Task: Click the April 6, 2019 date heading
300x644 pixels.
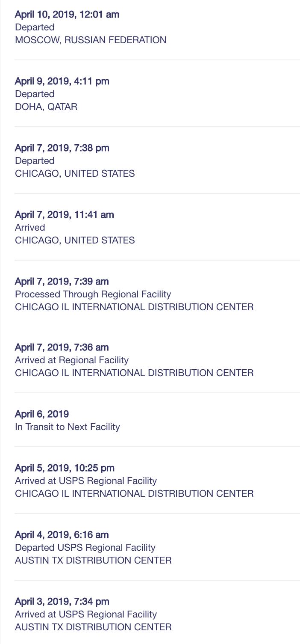Action: tap(42, 414)
